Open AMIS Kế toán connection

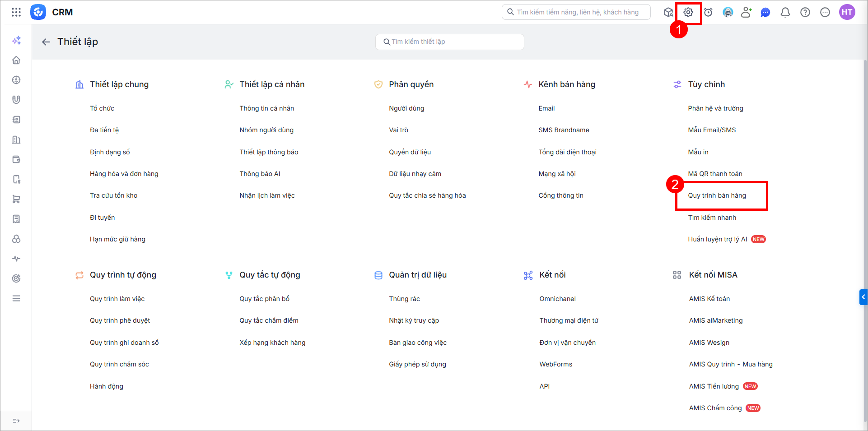click(709, 299)
